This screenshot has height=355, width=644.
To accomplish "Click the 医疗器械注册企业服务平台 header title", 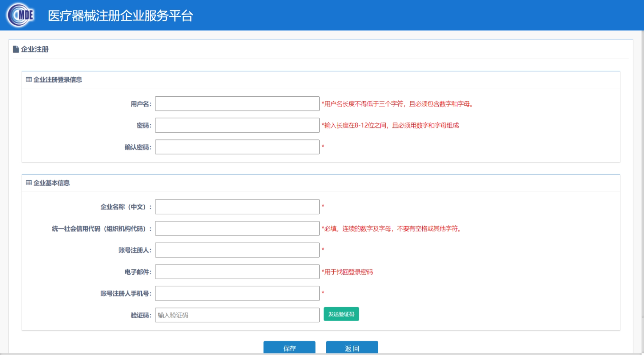I will pyautogui.click(x=120, y=16).
